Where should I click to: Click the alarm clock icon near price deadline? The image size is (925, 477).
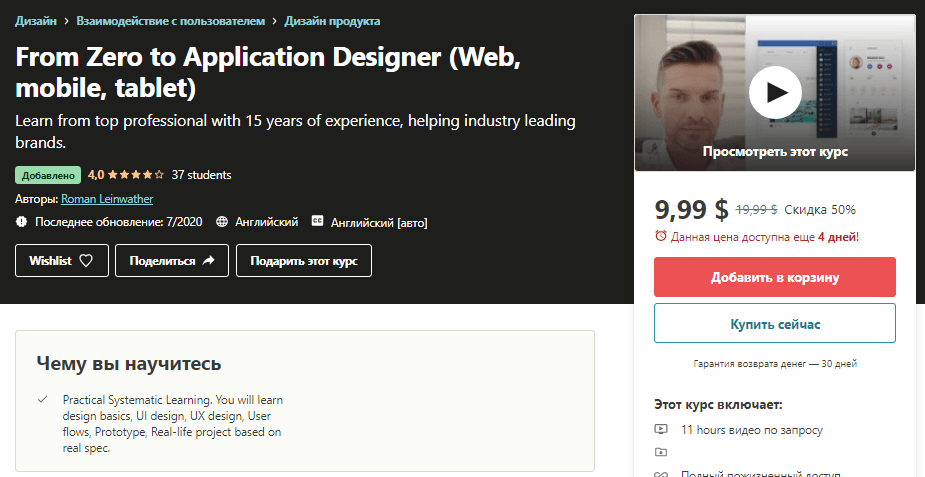pyautogui.click(x=661, y=236)
